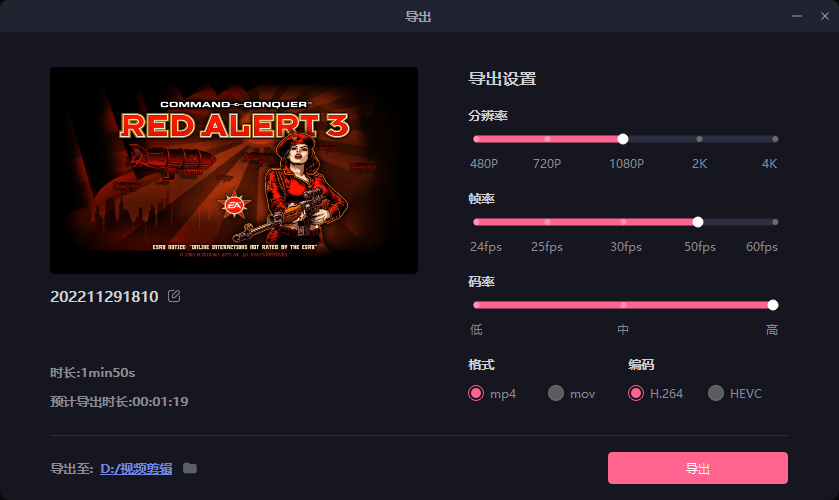
Task: Set resolution slider to 480P
Action: (476, 139)
